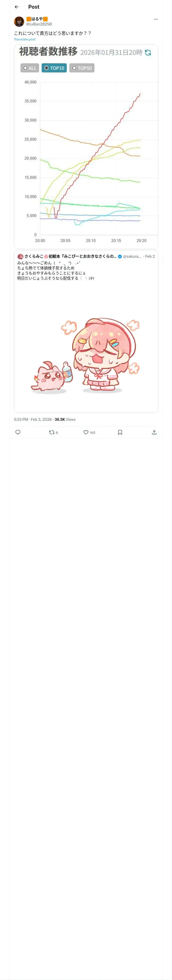Click the post author's profile avatar
172x980 pixels.
coord(19,21)
